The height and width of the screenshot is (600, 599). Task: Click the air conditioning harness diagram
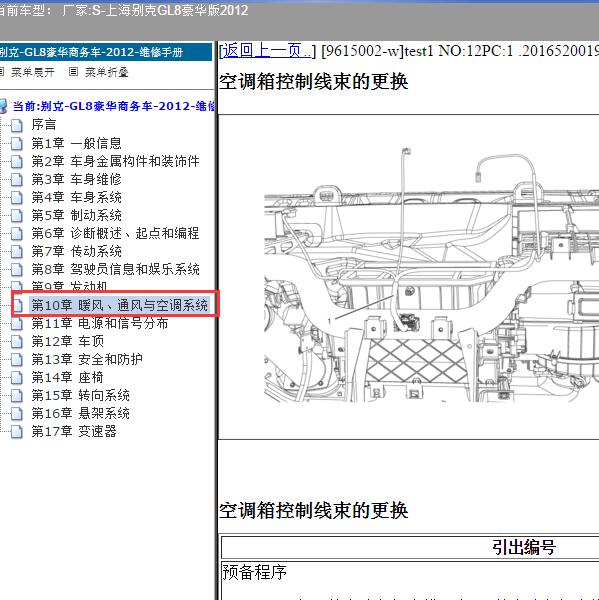(431, 275)
